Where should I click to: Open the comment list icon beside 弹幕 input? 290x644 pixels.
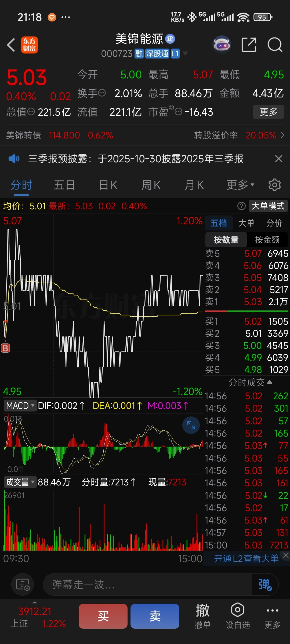click(x=23, y=584)
